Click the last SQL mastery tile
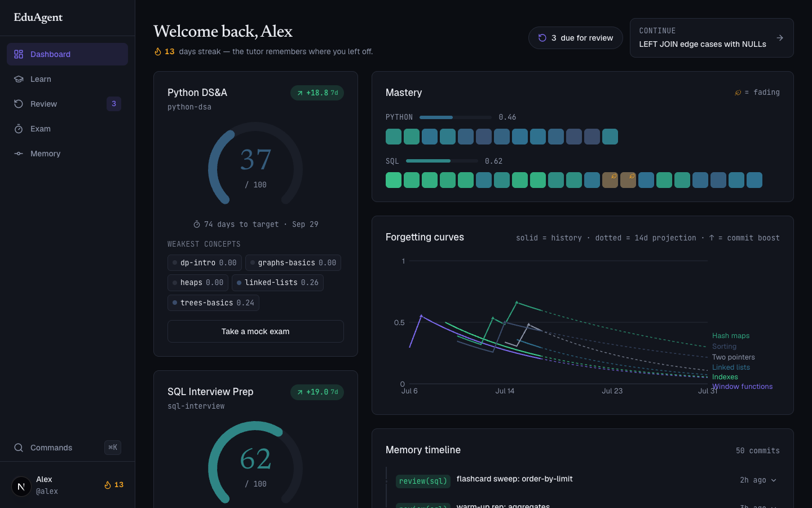812x508 pixels. [754, 180]
